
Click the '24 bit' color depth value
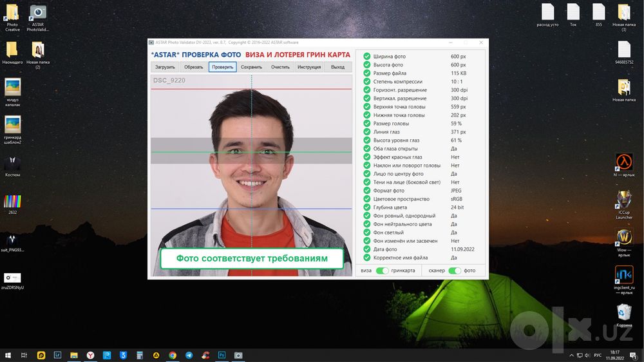(x=457, y=207)
